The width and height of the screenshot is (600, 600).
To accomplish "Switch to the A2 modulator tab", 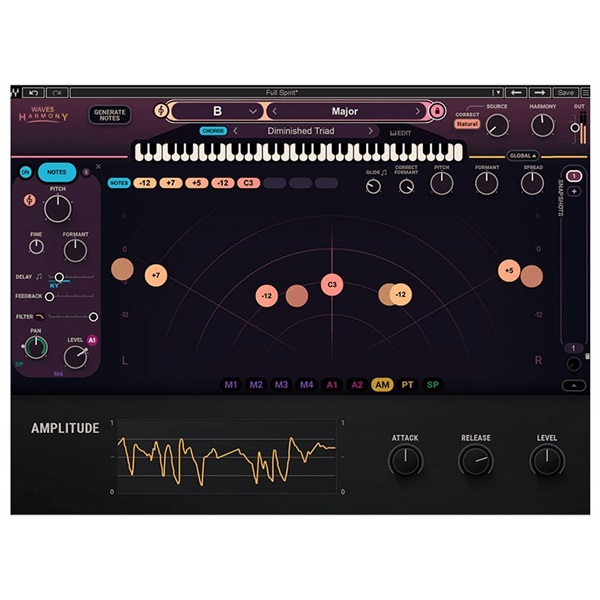I will pyautogui.click(x=357, y=385).
